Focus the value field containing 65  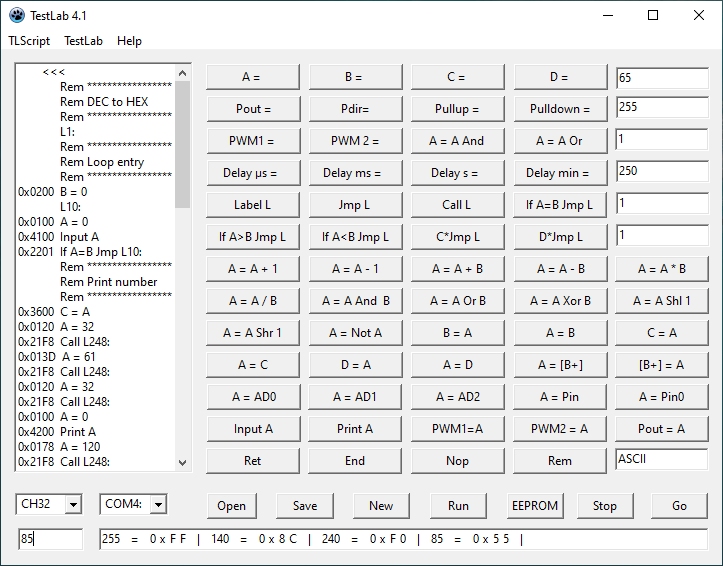click(661, 78)
